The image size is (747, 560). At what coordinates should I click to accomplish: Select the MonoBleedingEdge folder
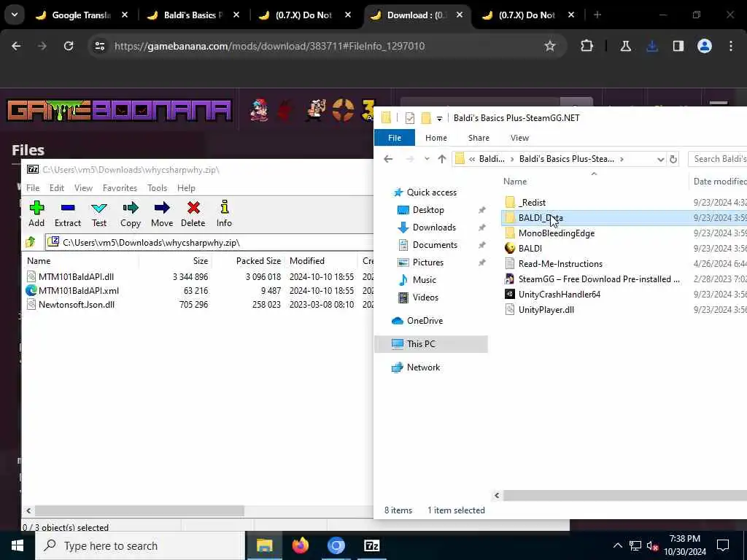[557, 233]
